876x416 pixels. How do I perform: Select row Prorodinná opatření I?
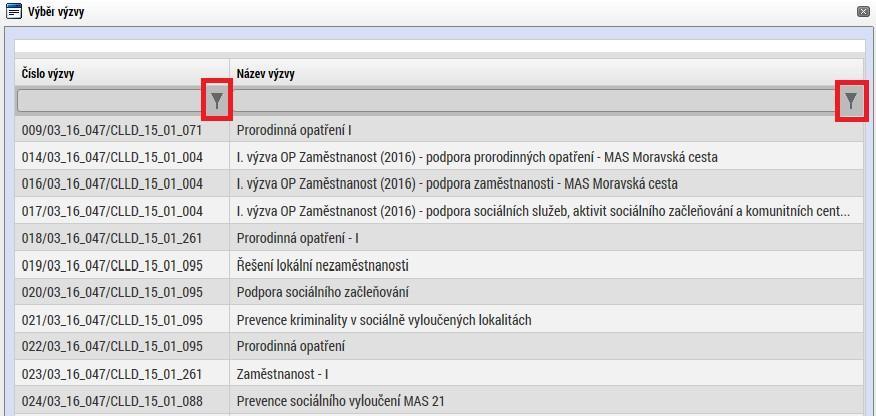pyautogui.click(x=440, y=130)
